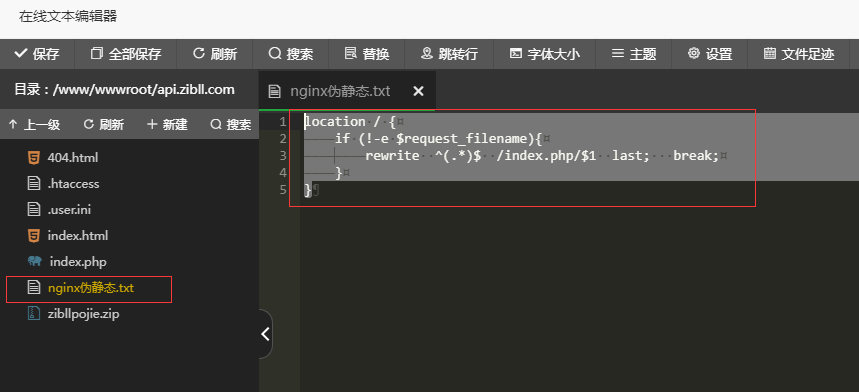This screenshot has height=392, width=859.
Task: Open the 设置 settings gear
Action: [x=709, y=54]
